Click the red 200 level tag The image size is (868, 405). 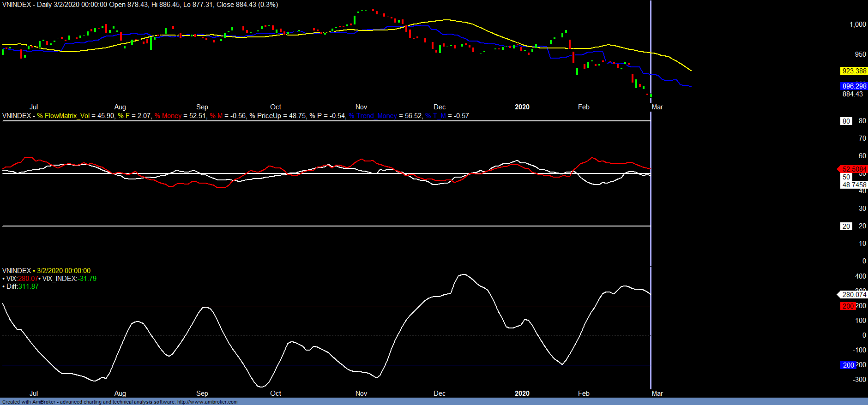click(x=848, y=306)
